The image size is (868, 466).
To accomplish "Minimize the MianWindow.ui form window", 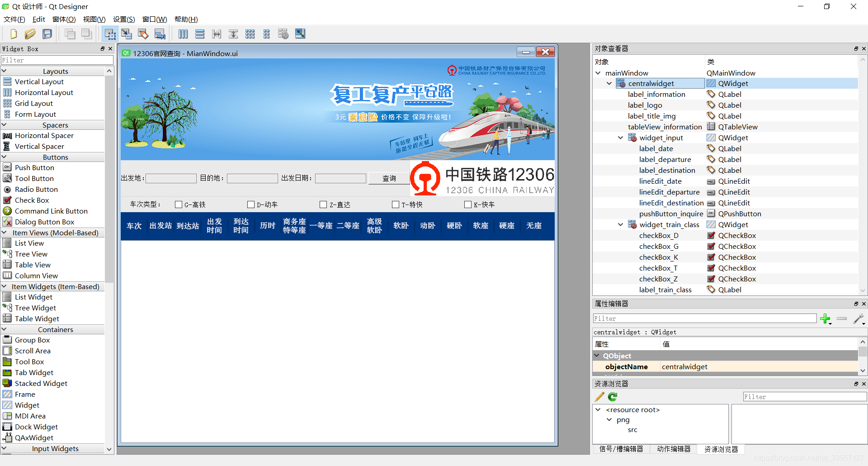I will pos(526,52).
